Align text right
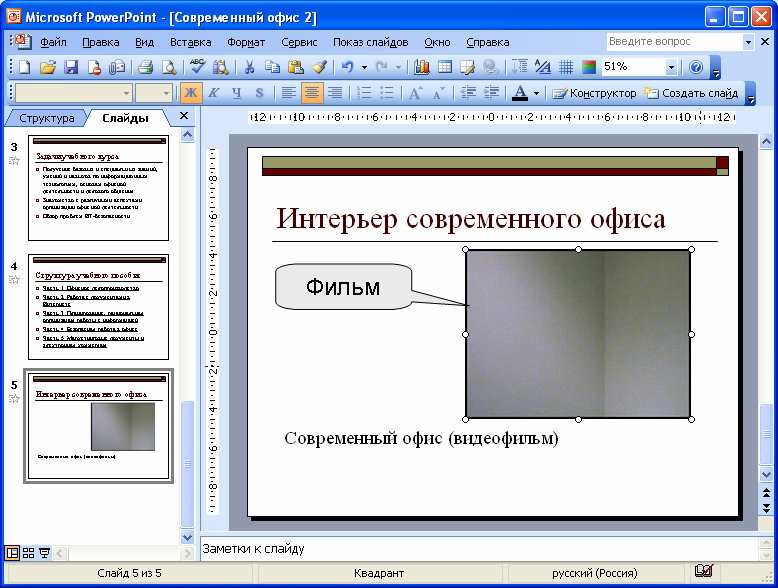Image resolution: width=778 pixels, height=588 pixels. click(x=335, y=93)
